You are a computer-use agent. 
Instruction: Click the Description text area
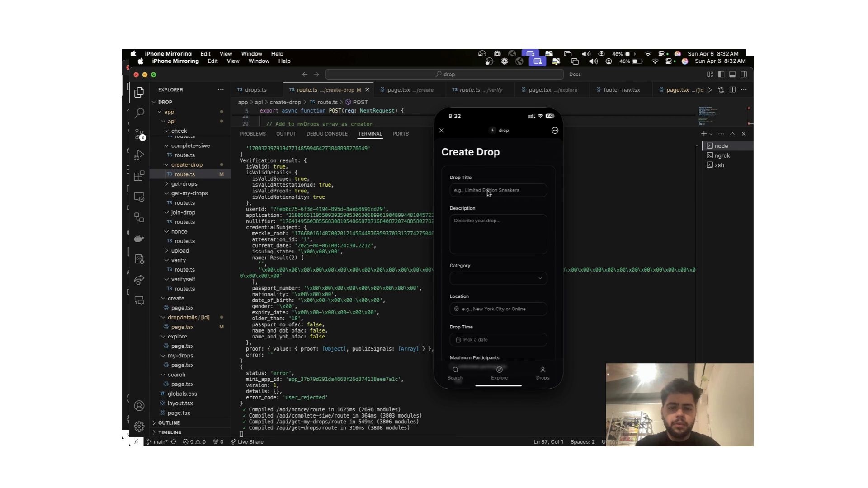(x=498, y=234)
